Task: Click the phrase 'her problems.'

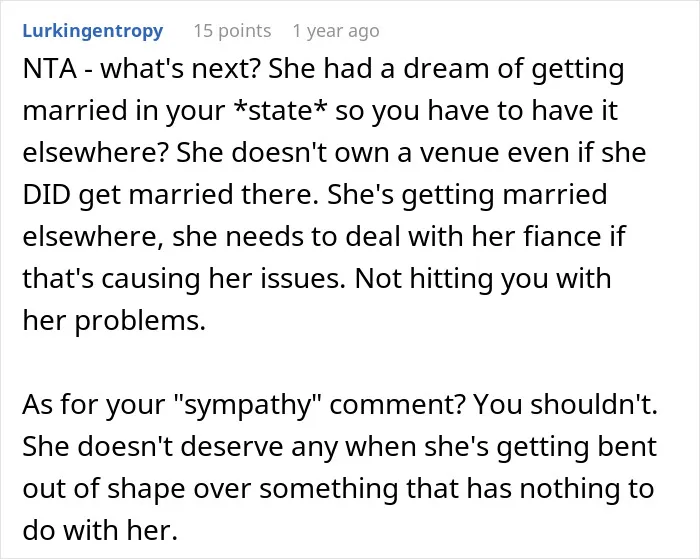Action: pyautogui.click(x=114, y=321)
